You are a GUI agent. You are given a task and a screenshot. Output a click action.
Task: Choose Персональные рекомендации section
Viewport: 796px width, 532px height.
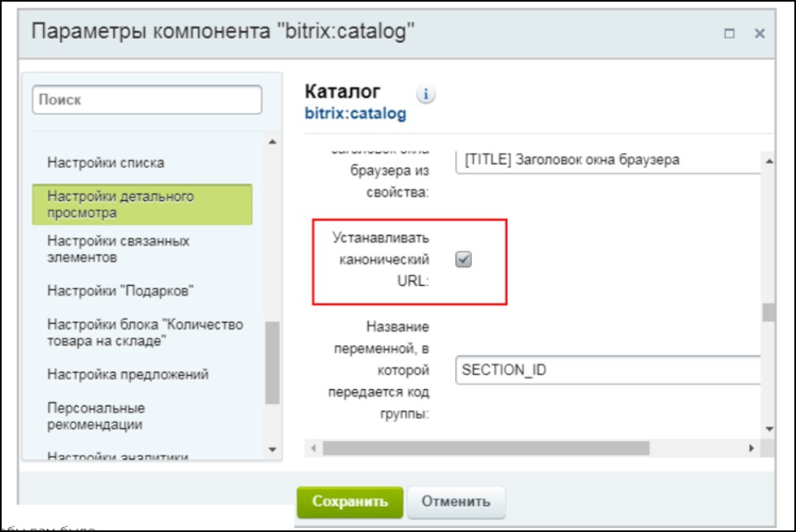pyautogui.click(x=96, y=416)
